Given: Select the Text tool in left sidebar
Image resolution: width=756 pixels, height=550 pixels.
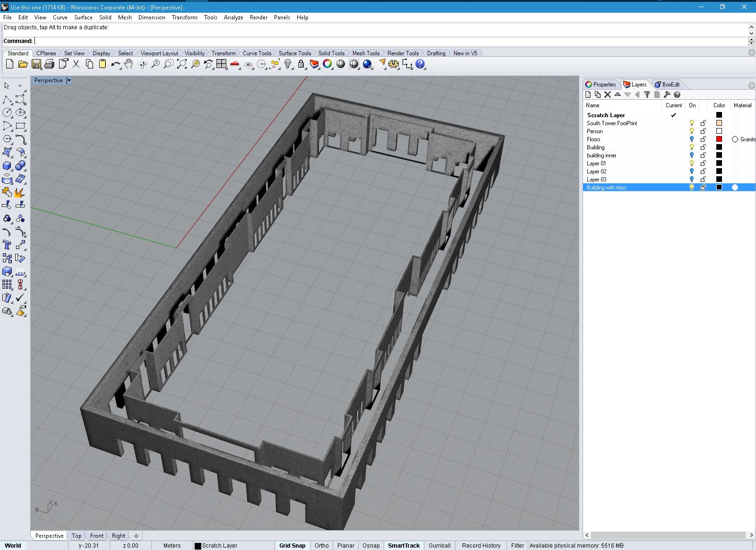Looking at the screenshot, I should (7, 245).
